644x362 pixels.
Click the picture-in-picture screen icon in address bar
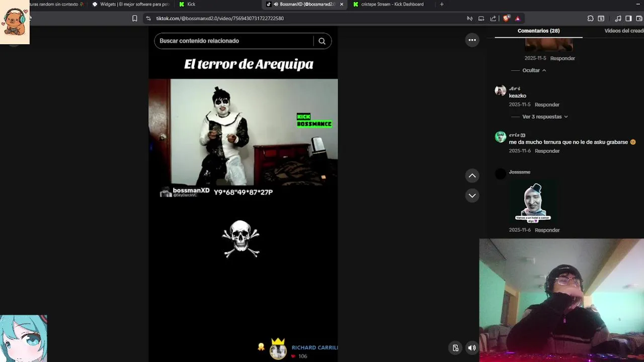tap(481, 19)
